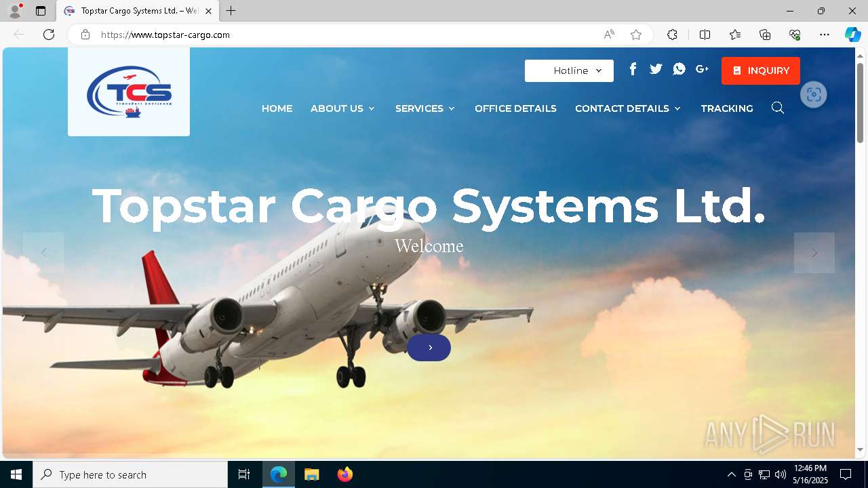Open the Office Details page
Viewport: 868px width, 488px height.
tap(515, 108)
